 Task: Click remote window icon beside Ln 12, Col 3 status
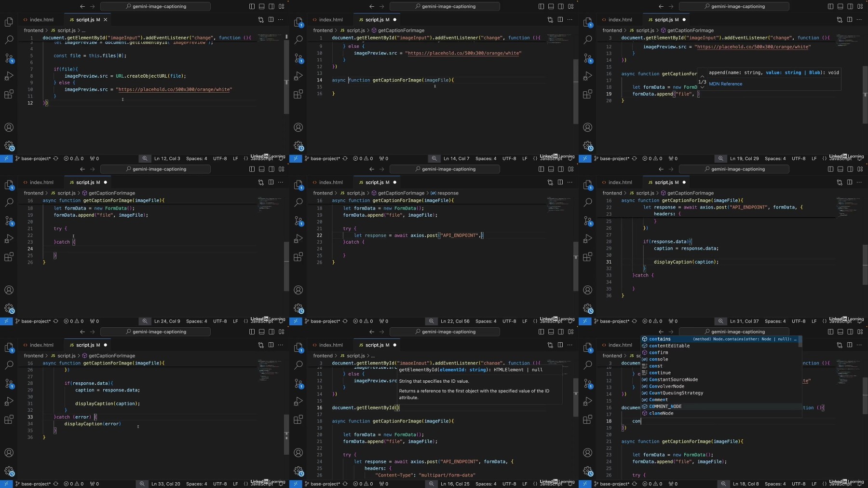(6, 158)
